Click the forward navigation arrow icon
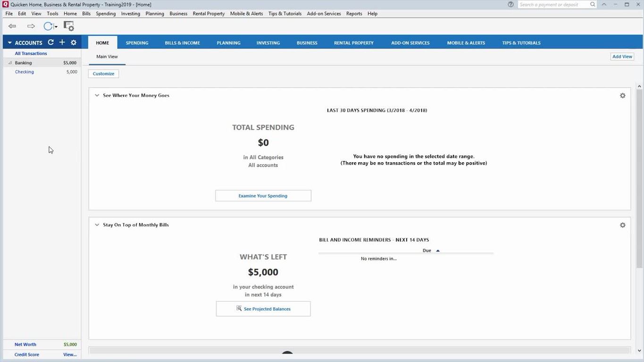The width and height of the screenshot is (644, 362). [x=31, y=26]
